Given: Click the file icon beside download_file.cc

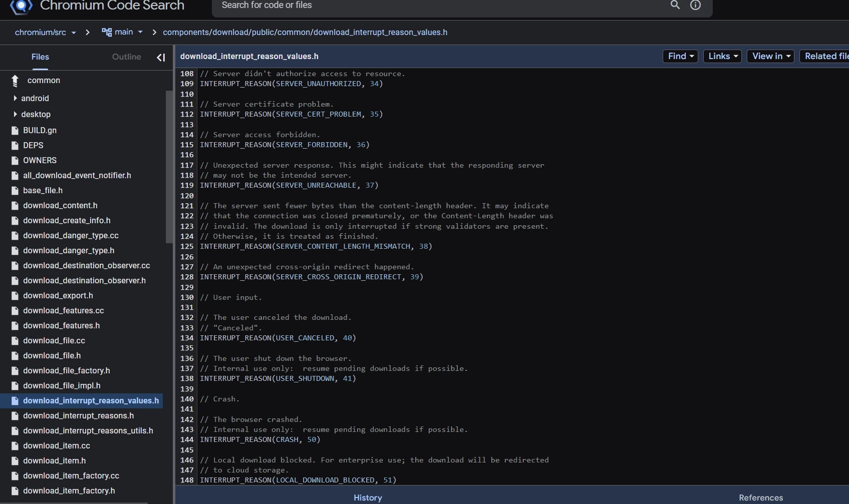Looking at the screenshot, I should [15, 341].
